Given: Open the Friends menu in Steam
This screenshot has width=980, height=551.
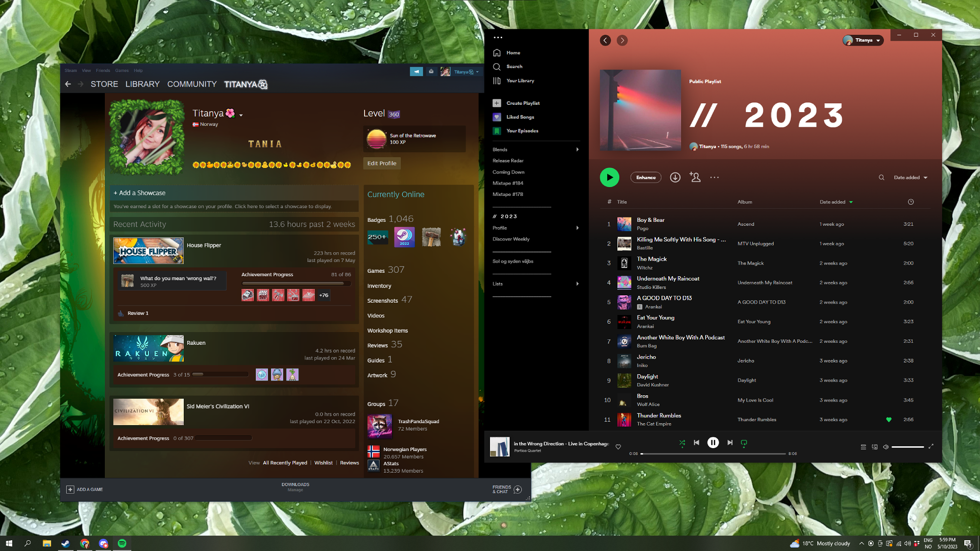Looking at the screenshot, I should click(103, 70).
